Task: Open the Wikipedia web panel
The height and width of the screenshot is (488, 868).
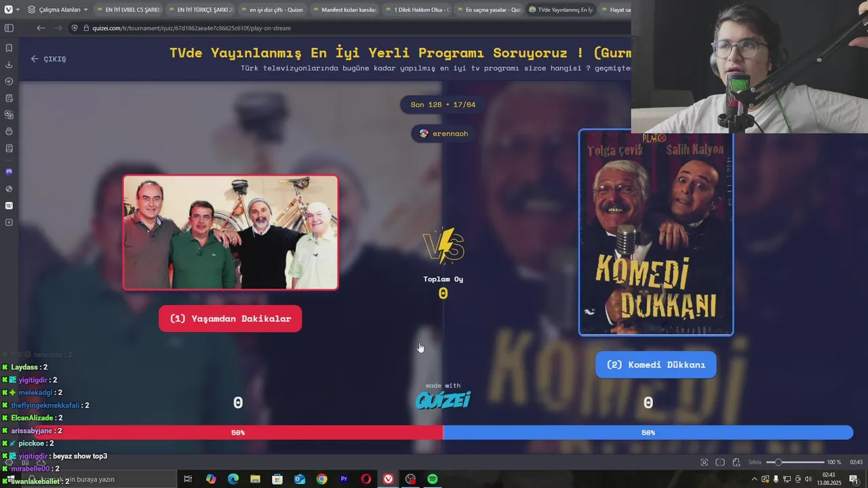Action: click(x=9, y=205)
